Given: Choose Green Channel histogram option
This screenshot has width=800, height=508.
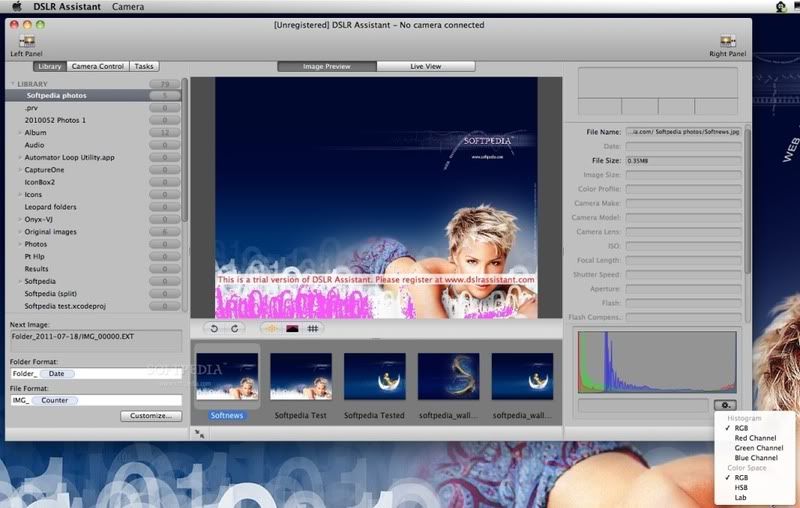Looking at the screenshot, I should pyautogui.click(x=759, y=448).
